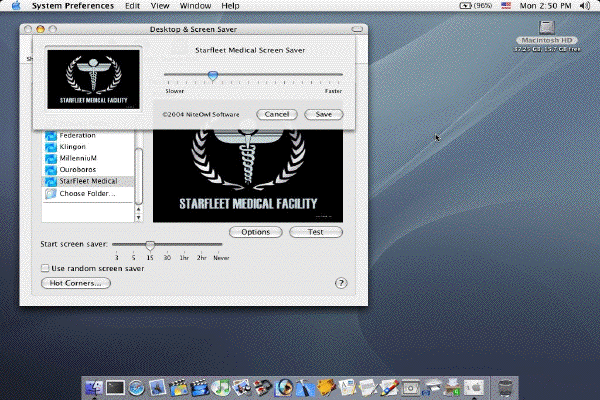This screenshot has width=600, height=400.
Task: Open the View menu
Action: click(x=160, y=6)
